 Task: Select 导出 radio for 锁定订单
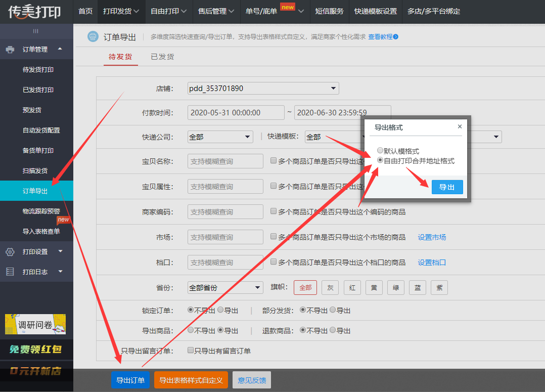pyautogui.click(x=220, y=310)
